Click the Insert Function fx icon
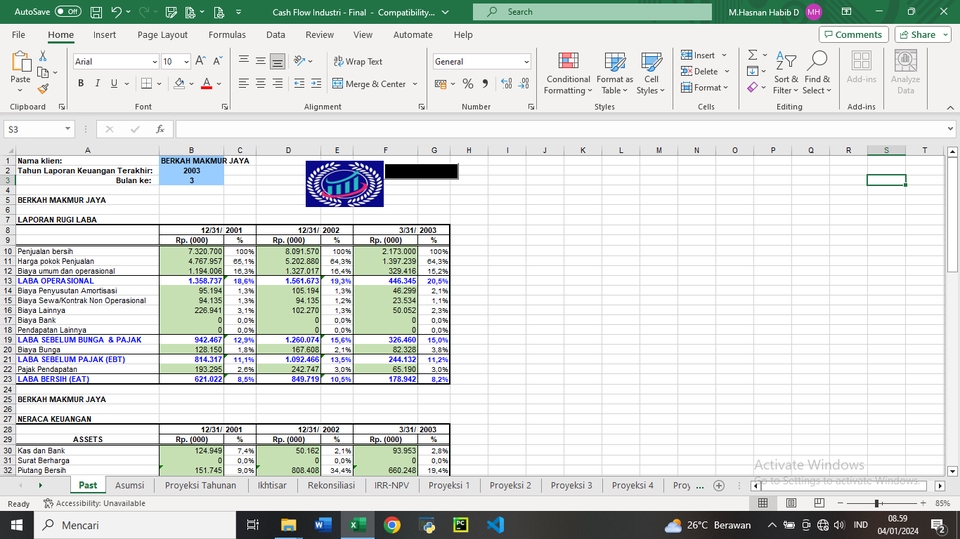 pyautogui.click(x=160, y=129)
